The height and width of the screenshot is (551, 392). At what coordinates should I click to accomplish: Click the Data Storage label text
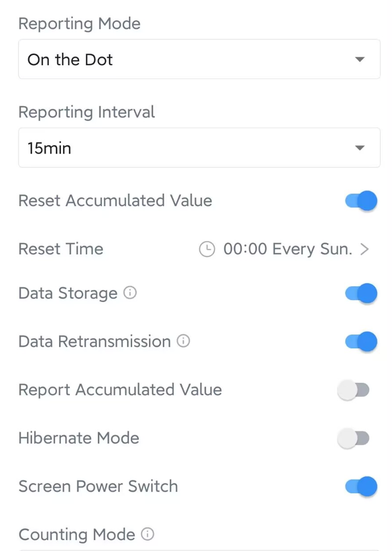[x=68, y=293]
